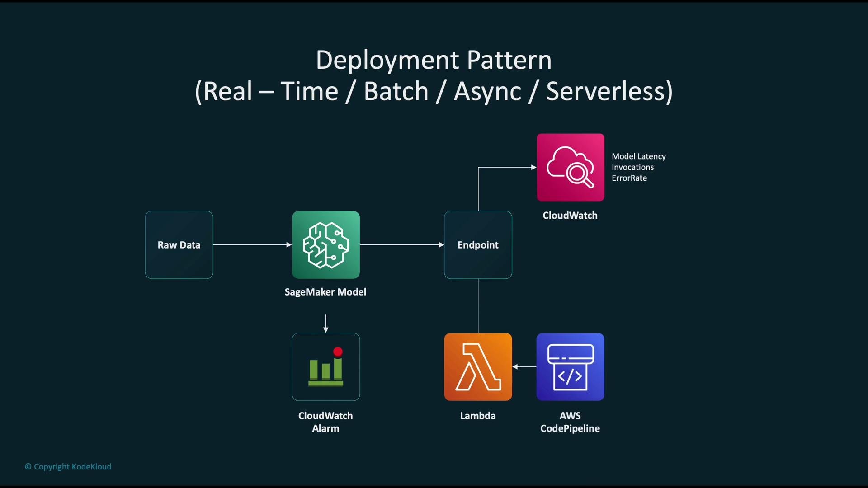
Task: Click the blue AWS CodePipeline icon
Action: (x=570, y=367)
